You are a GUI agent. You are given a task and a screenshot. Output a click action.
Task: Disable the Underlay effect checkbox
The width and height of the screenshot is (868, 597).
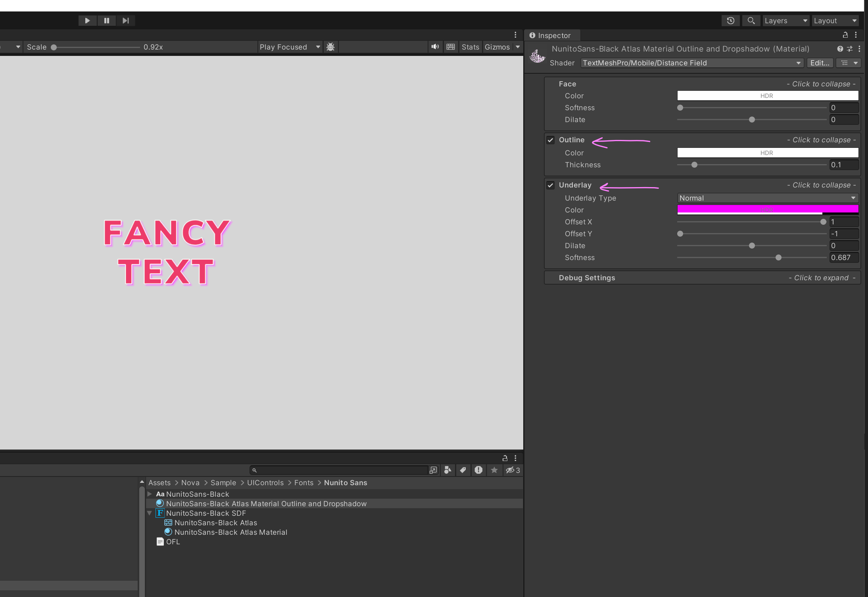coord(550,185)
